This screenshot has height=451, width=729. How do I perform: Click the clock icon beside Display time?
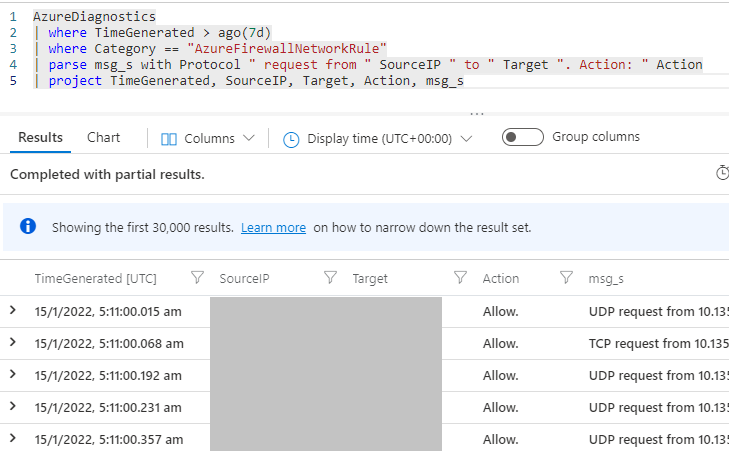(292, 139)
